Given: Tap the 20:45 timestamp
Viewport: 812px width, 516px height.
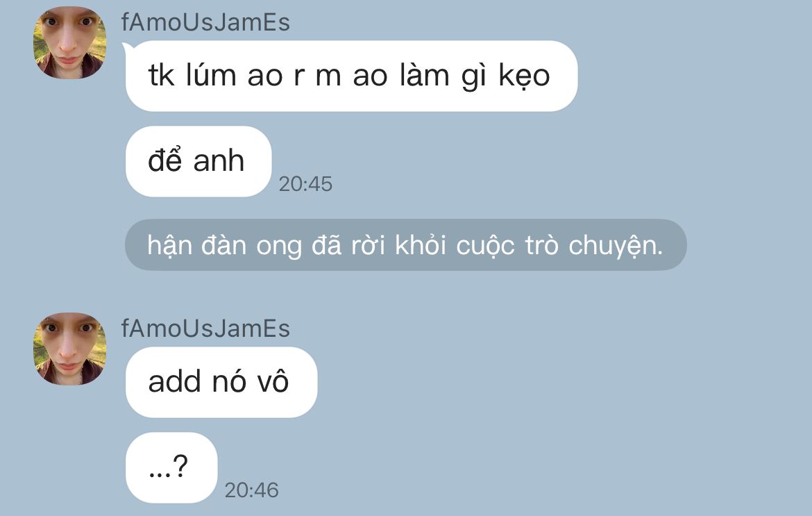Looking at the screenshot, I should click(x=305, y=184).
